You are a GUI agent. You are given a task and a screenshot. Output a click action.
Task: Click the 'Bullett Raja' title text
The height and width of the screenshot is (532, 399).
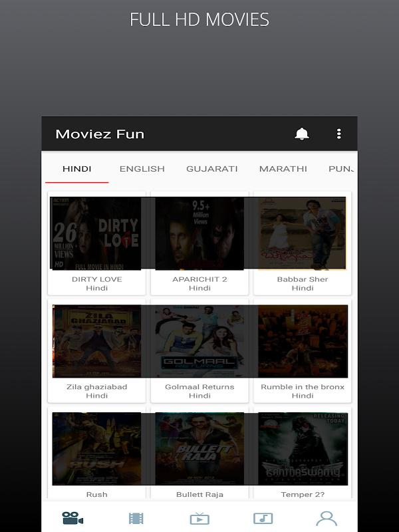pos(199,494)
